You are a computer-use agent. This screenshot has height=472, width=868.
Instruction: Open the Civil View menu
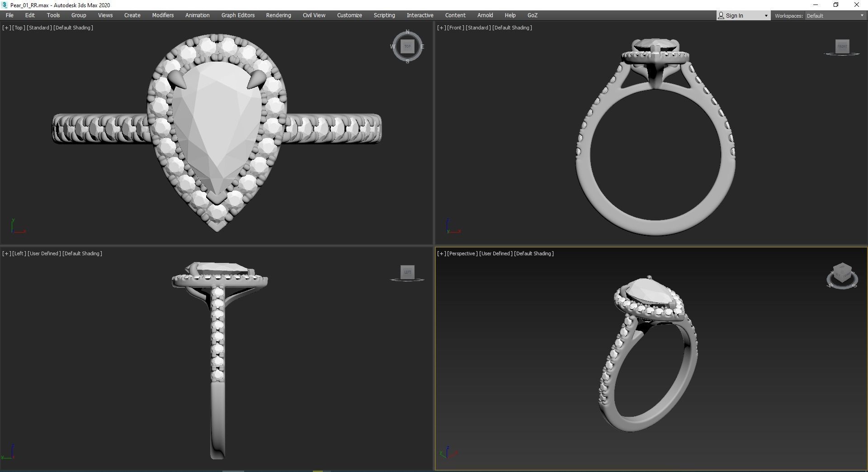pyautogui.click(x=314, y=15)
